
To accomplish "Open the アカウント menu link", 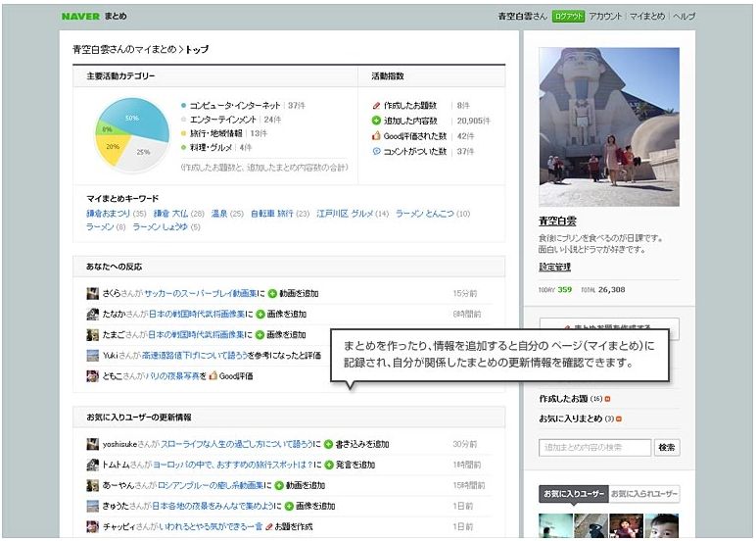I will pos(605,16).
